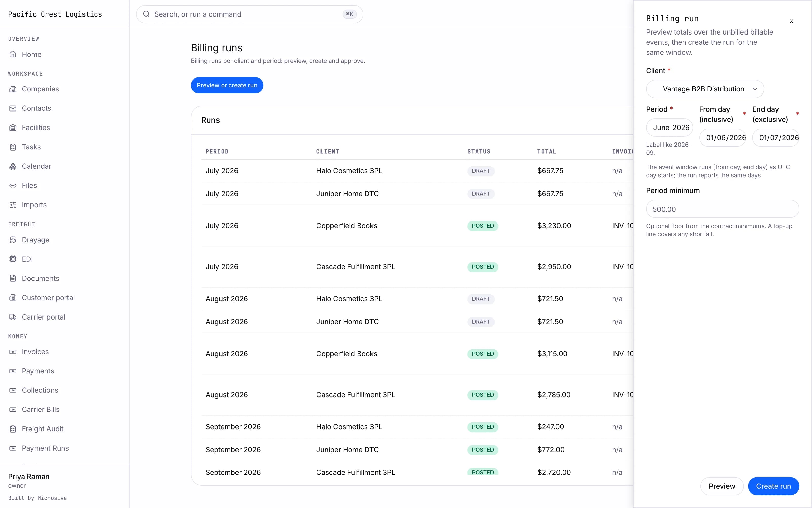Click the PERIOD column header
The height and width of the screenshot is (508, 812).
(217, 152)
